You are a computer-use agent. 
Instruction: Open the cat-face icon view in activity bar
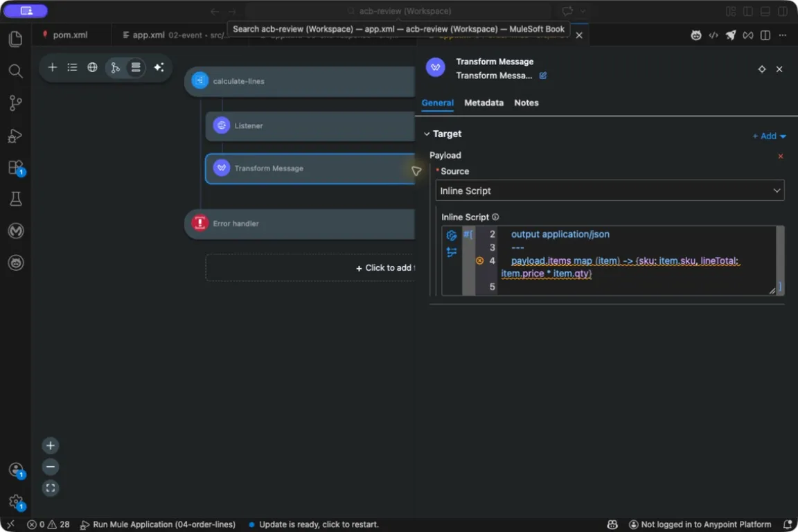tap(16, 263)
